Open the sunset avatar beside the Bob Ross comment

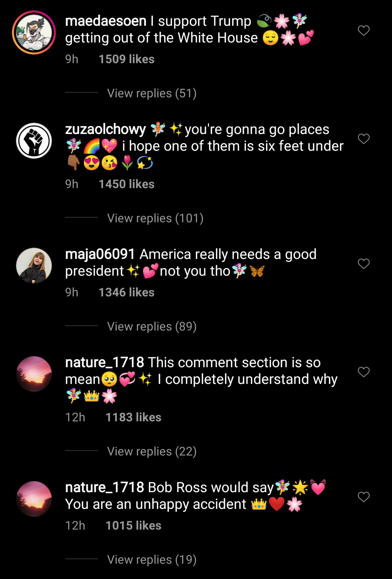click(34, 499)
